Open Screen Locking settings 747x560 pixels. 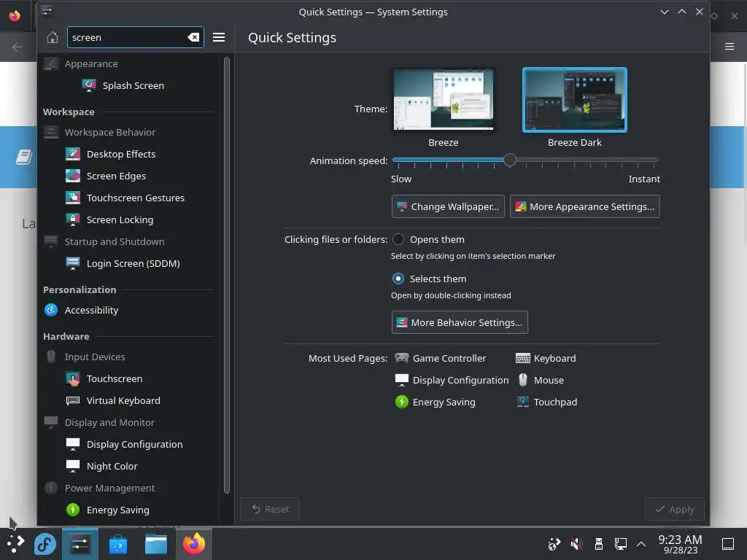click(x=127, y=220)
